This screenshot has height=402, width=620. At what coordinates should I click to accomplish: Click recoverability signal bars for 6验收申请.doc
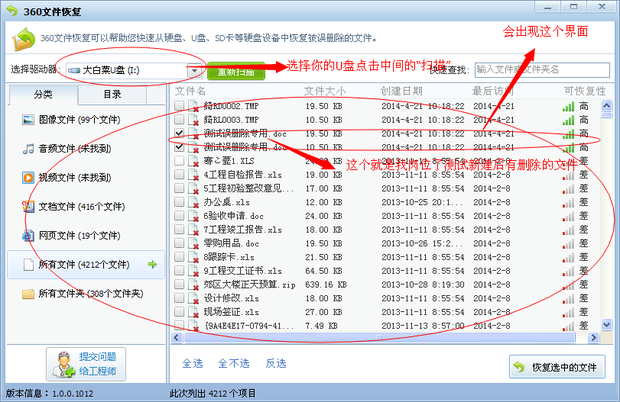(568, 216)
